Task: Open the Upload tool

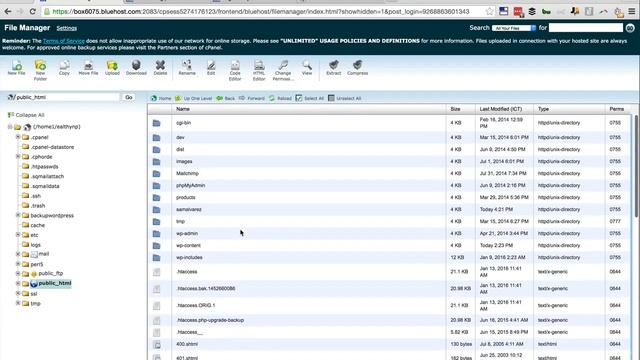Action: click(x=112, y=68)
